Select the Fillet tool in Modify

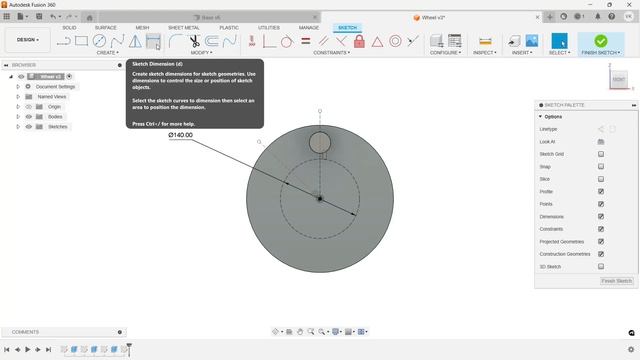(176, 41)
